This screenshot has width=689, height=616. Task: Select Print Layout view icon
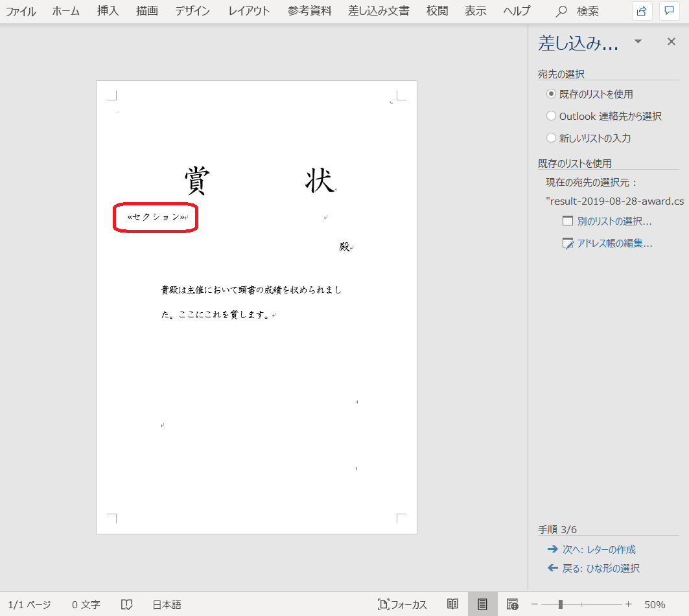pyautogui.click(x=482, y=604)
